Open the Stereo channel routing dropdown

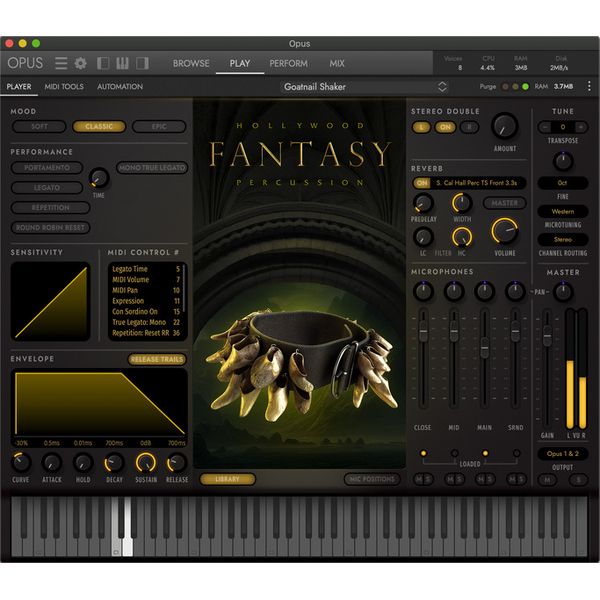[x=562, y=240]
